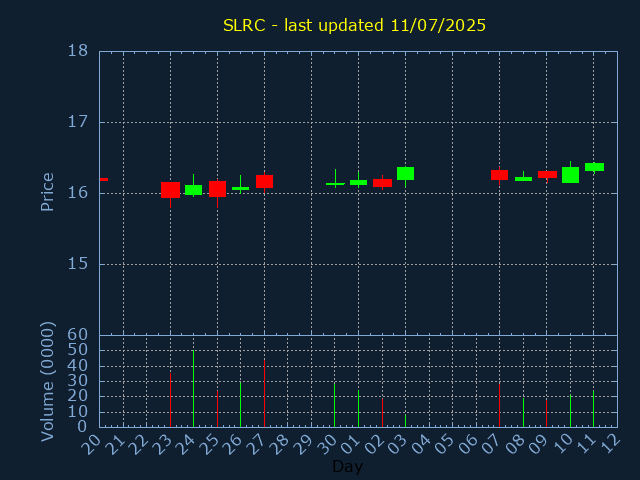Click the chart title SLRC last updated 11/07/2025
The height and width of the screenshot is (480, 640).
tap(354, 25)
